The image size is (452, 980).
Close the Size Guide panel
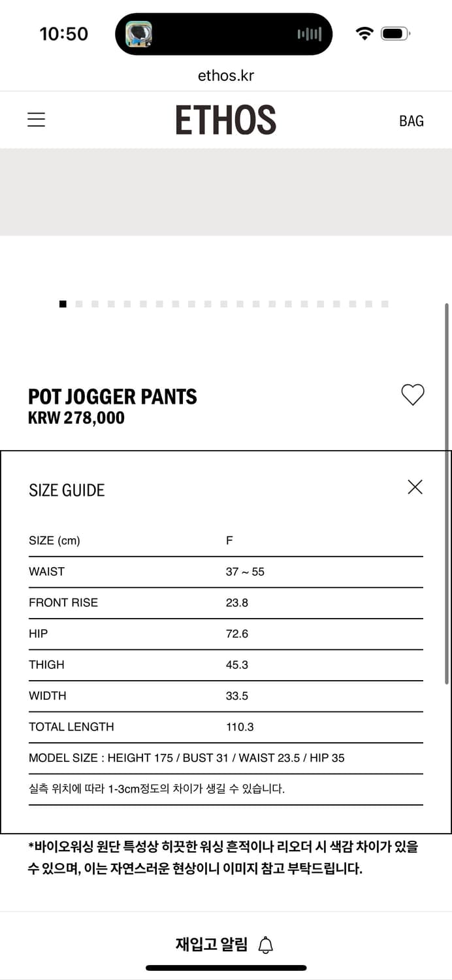415,487
